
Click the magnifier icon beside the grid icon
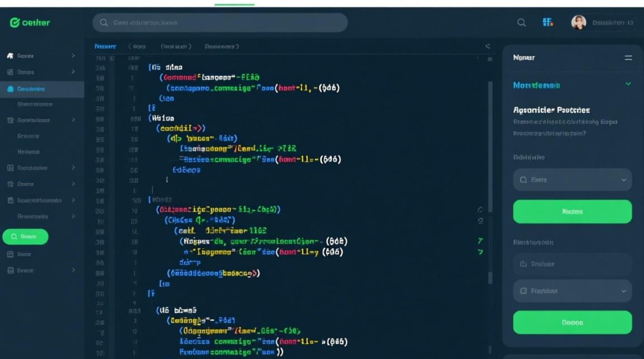click(x=521, y=22)
